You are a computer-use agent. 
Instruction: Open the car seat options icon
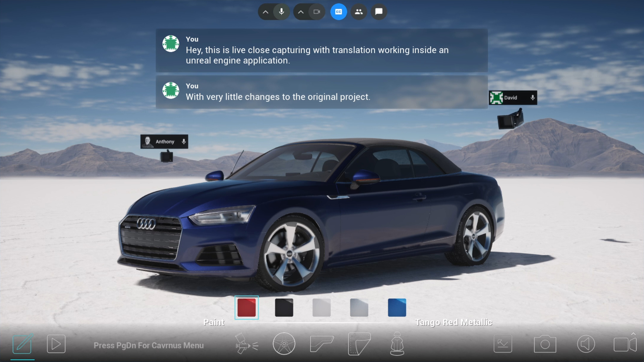[397, 344]
